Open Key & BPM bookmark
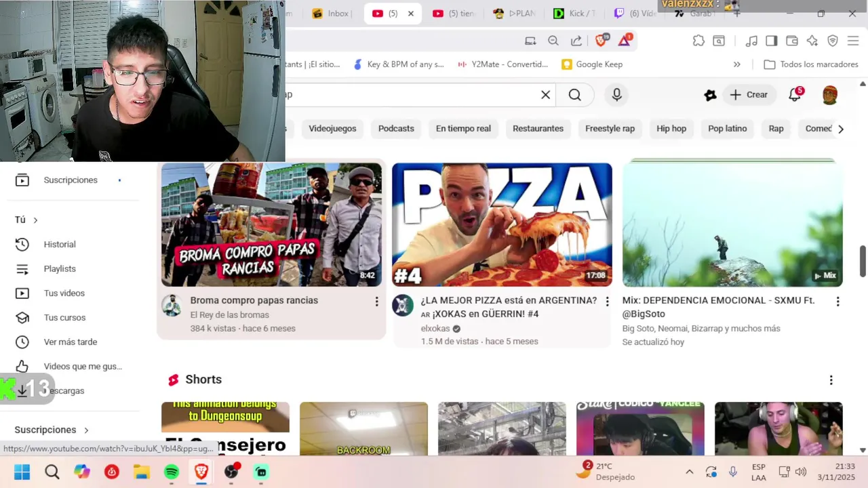Viewport: 868px width, 488px height. coord(399,64)
